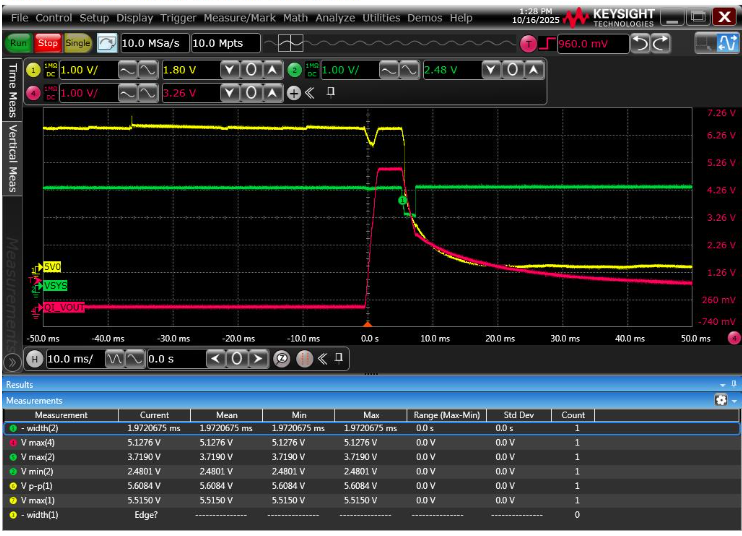Image resolution: width=742 pixels, height=536 pixels.
Task: Increase channel 2 offset with up arrow
Action: click(x=533, y=70)
